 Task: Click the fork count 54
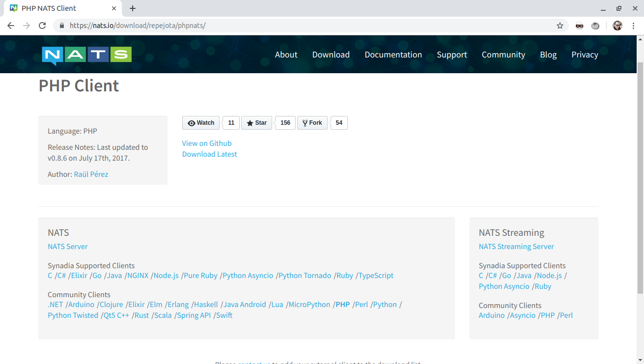[339, 123]
